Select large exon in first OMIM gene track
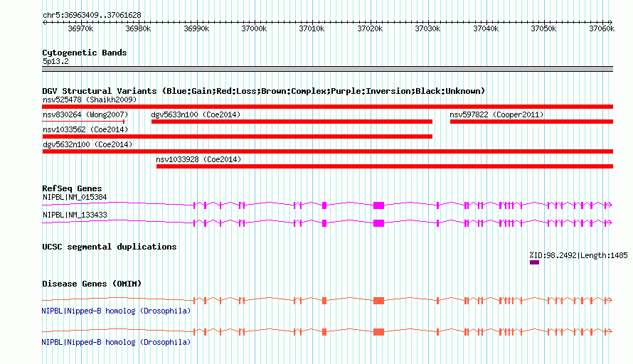Screen dimensions: 633x364 pyautogui.click(x=378, y=301)
